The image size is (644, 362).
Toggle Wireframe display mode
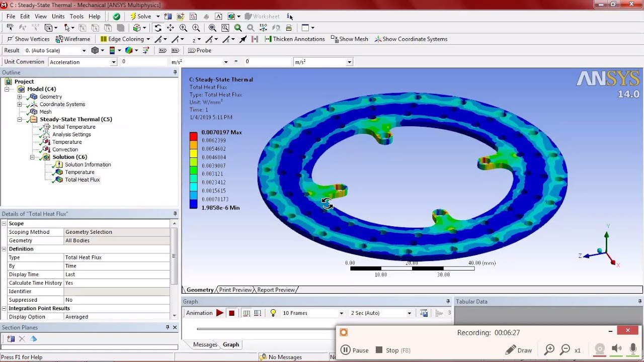pyautogui.click(x=73, y=39)
